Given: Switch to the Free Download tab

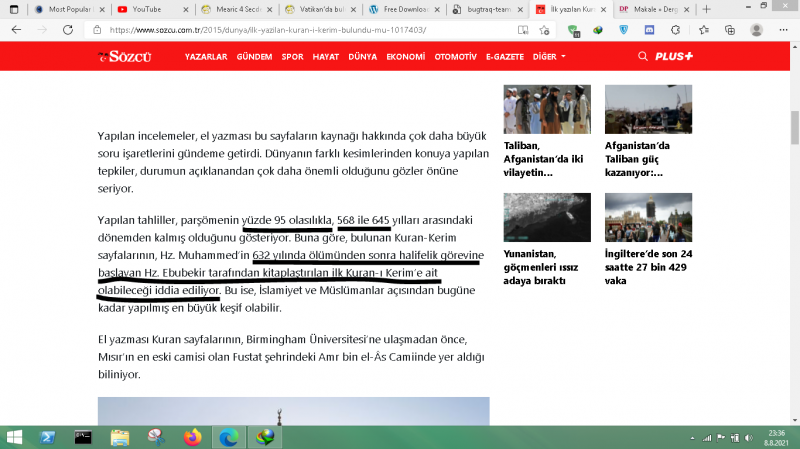Looking at the screenshot, I should click(406, 9).
